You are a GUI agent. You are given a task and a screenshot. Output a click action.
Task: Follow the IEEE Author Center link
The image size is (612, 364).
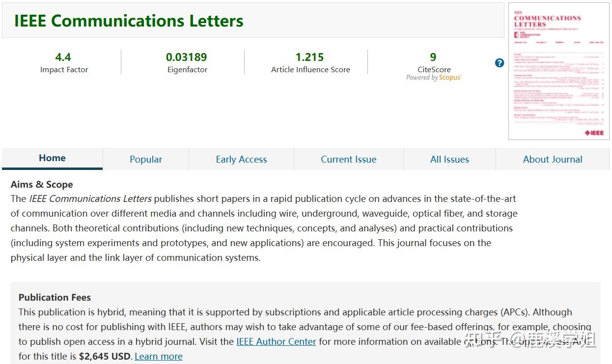coord(276,341)
